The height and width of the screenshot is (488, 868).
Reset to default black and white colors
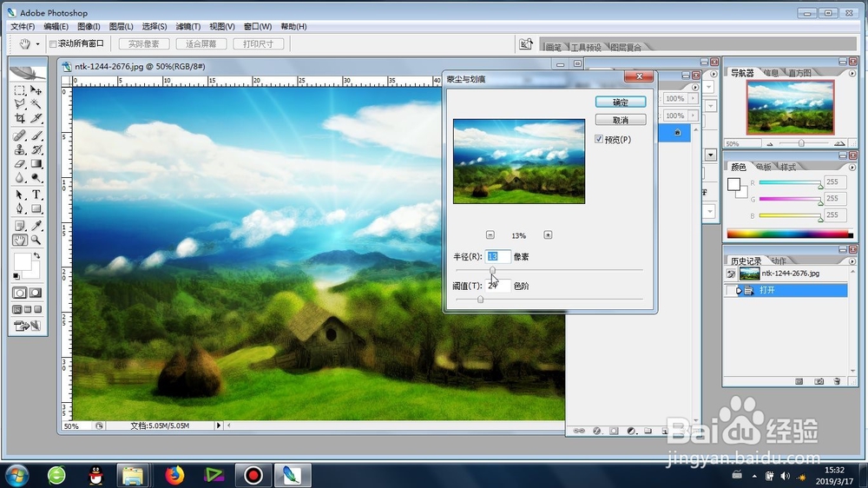pyautogui.click(x=16, y=275)
